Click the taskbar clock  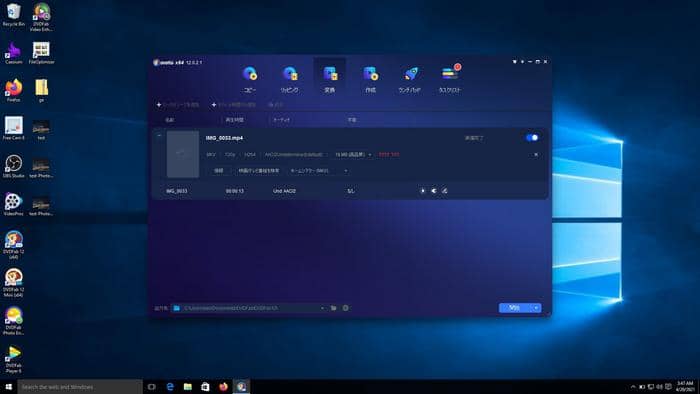(x=685, y=386)
